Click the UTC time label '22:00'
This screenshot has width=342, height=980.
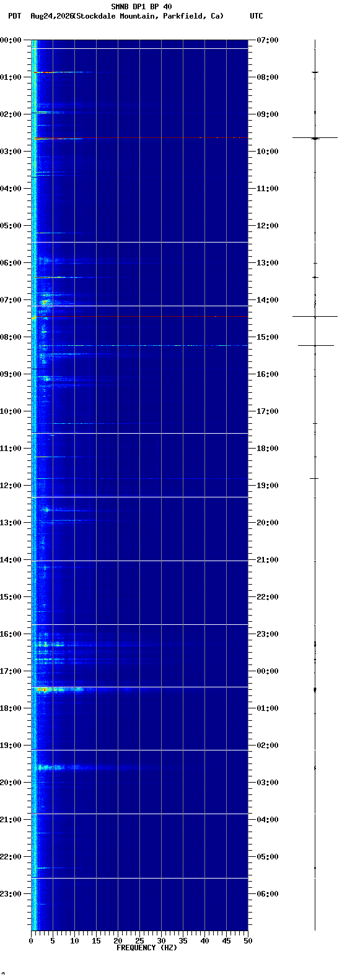tap(268, 597)
